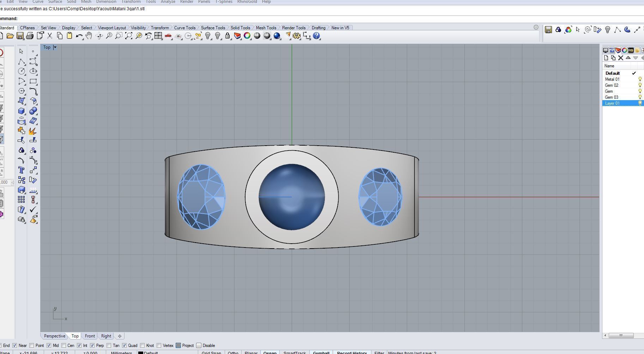The image size is (644, 354).
Task: Cut the selection with the scissors icon
Action: click(x=50, y=36)
